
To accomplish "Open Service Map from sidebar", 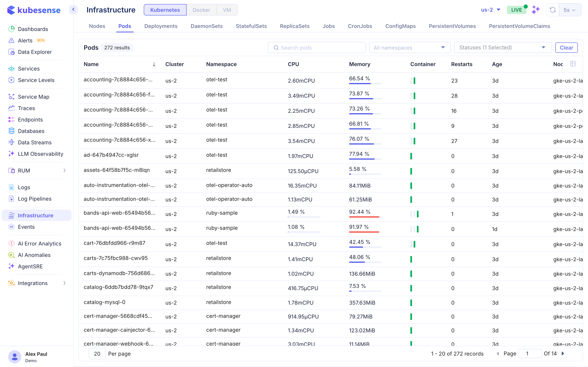I will (33, 97).
